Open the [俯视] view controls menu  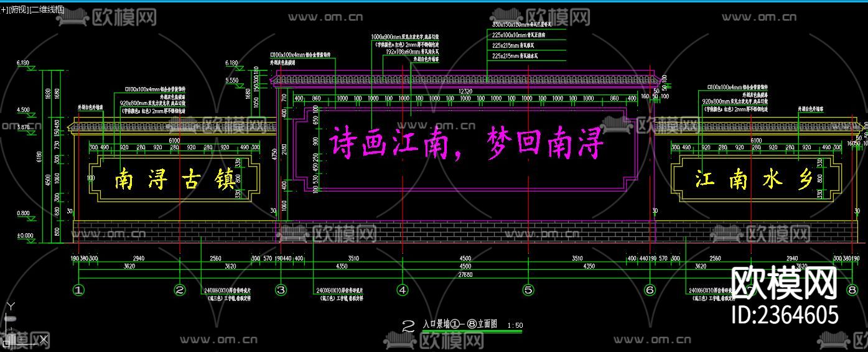tap(18, 11)
